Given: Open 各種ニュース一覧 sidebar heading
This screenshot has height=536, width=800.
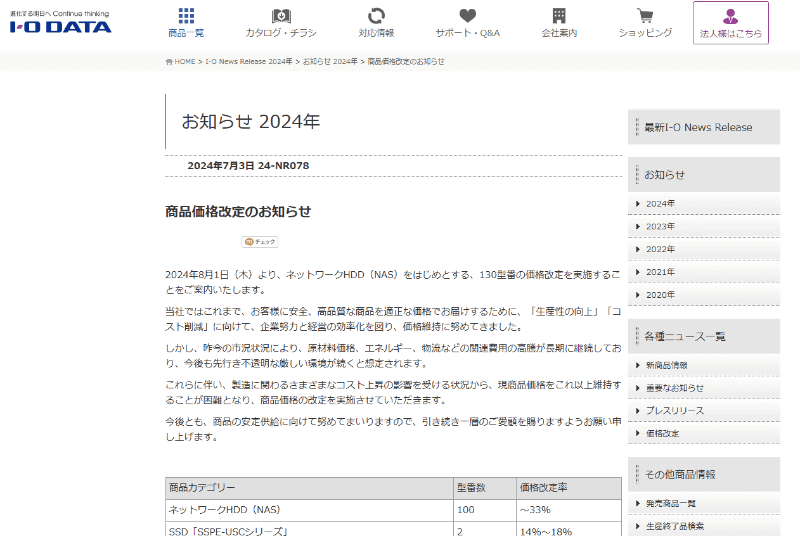Looking at the screenshot, I should pos(704,336).
